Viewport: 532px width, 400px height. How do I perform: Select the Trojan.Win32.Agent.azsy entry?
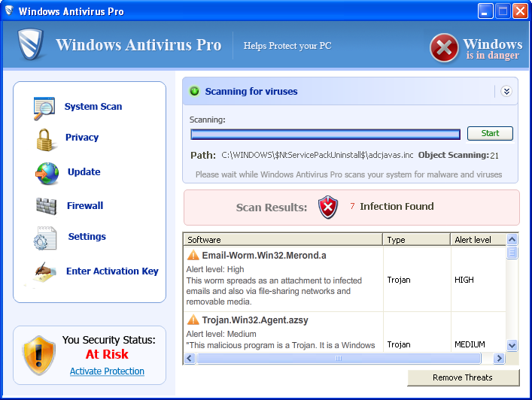255,320
